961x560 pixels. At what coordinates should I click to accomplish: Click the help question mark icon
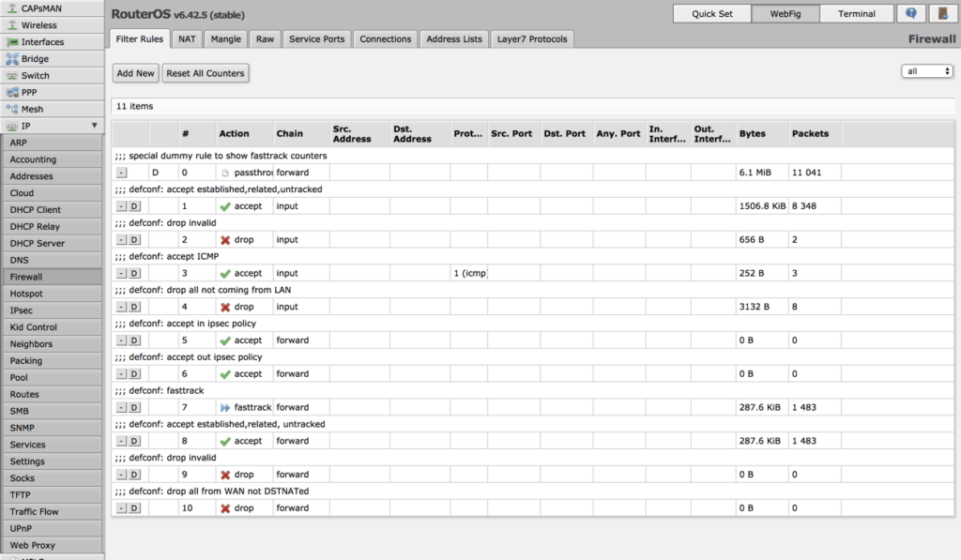click(911, 13)
